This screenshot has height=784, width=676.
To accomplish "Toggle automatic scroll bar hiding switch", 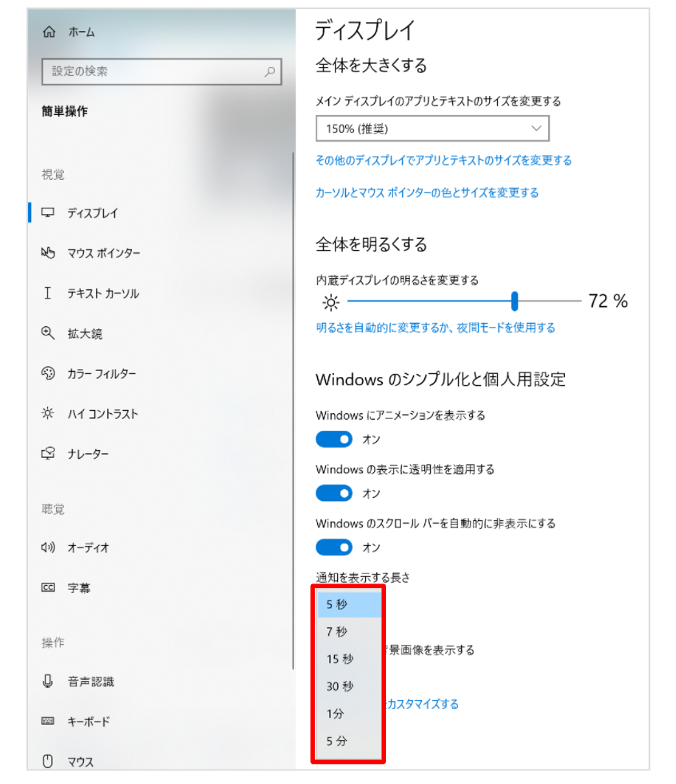I will coord(334,547).
